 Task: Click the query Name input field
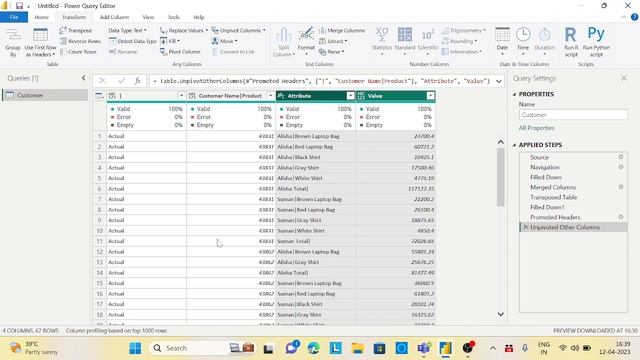click(x=573, y=115)
